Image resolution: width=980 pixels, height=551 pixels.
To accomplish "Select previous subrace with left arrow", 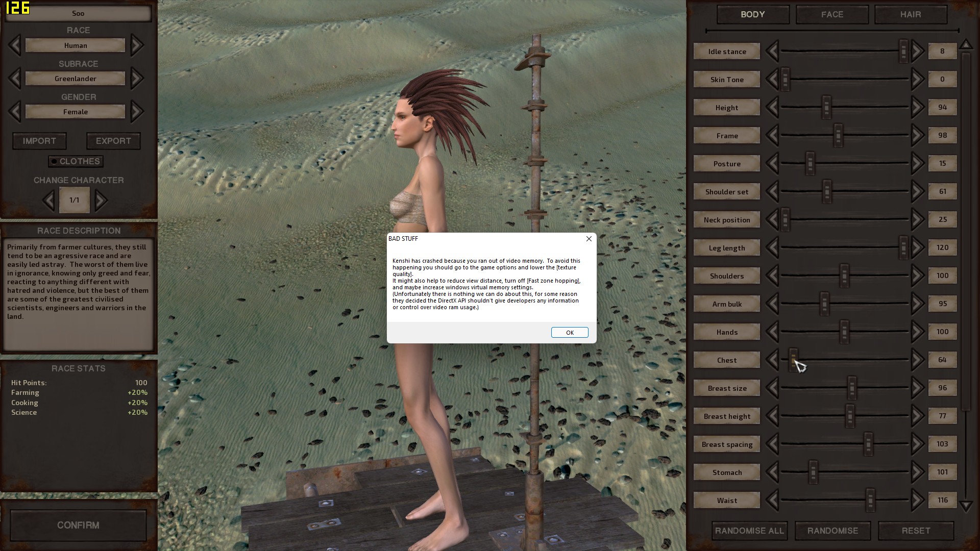I will 15,79.
